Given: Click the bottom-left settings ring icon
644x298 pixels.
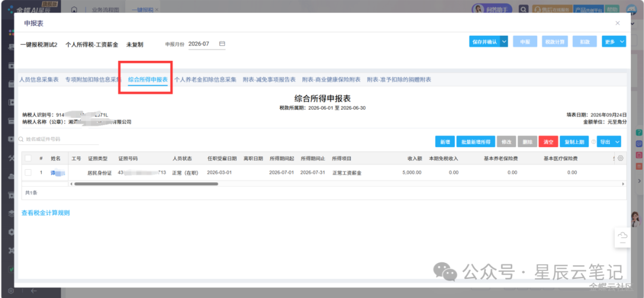Looking at the screenshot, I should [11, 291].
